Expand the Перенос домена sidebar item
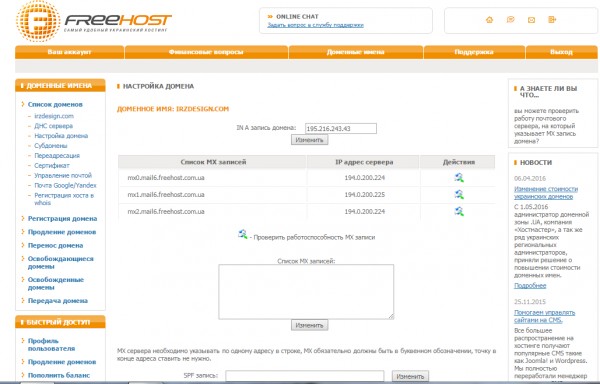This screenshot has height=384, width=600. pos(55,246)
